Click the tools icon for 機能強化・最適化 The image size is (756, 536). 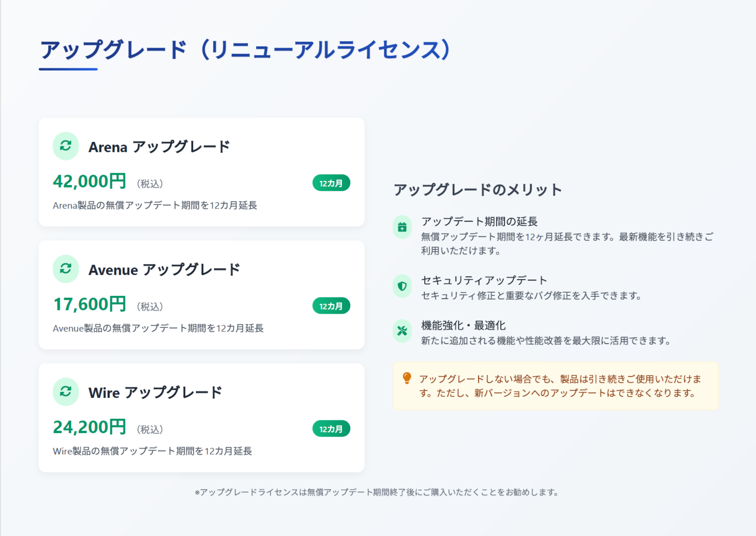pyautogui.click(x=402, y=331)
